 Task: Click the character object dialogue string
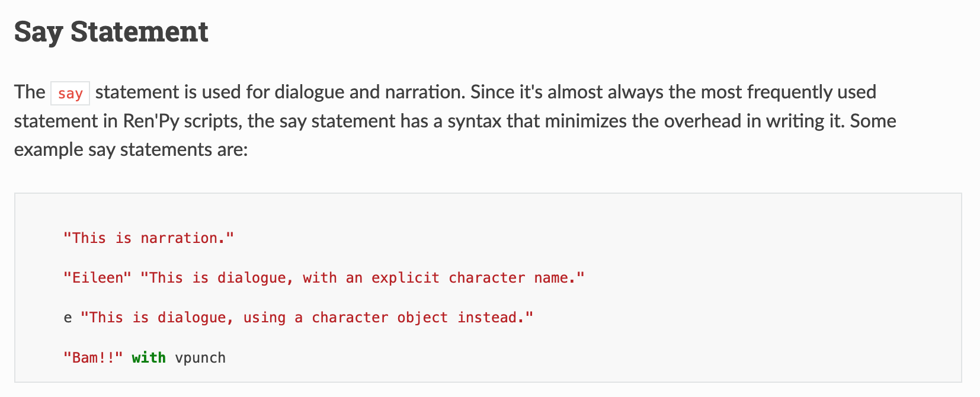click(307, 318)
